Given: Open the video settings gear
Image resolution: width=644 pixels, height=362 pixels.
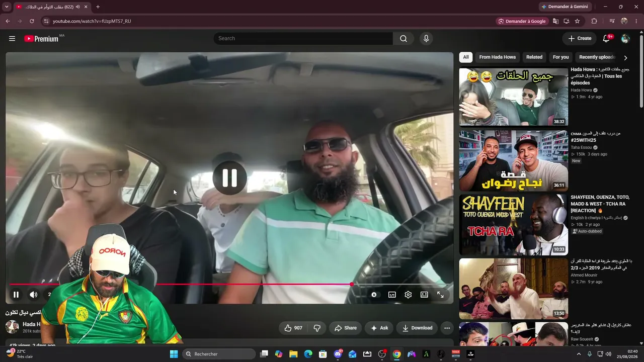Looking at the screenshot, I should [x=408, y=295].
